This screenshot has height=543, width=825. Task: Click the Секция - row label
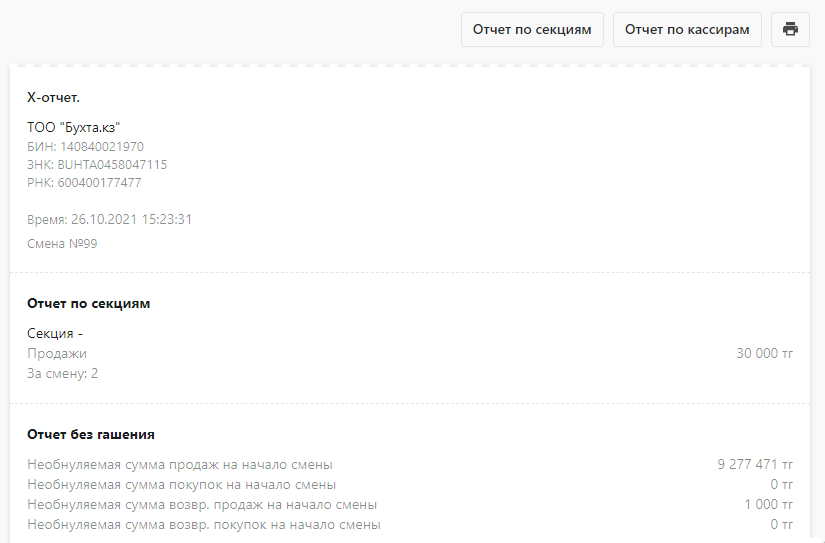55,334
